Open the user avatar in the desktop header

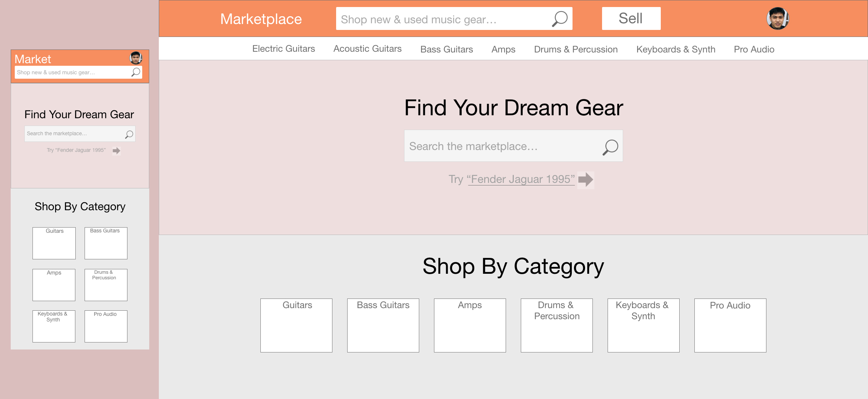[x=778, y=18]
